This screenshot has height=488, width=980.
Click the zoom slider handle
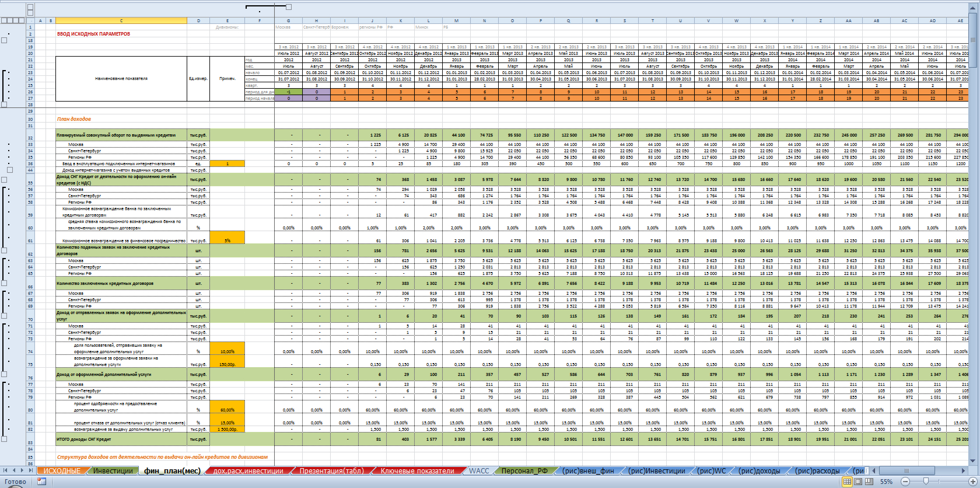(x=926, y=482)
